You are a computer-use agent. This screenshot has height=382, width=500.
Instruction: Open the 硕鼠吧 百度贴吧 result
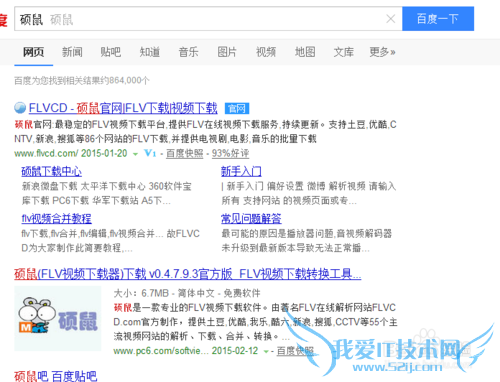[x=56, y=376]
